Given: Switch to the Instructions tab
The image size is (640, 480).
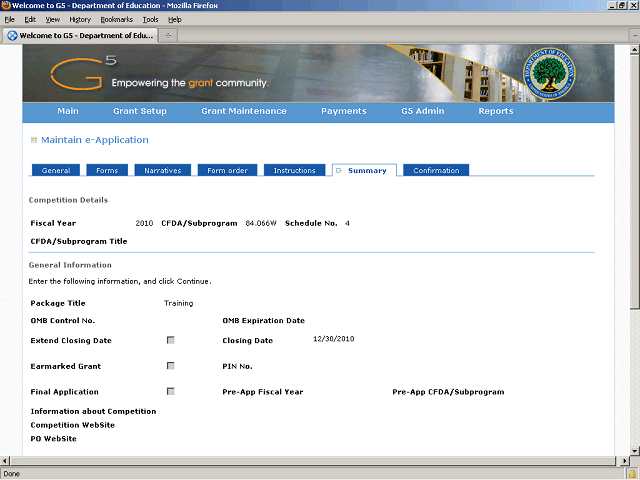Looking at the screenshot, I should click(x=294, y=170).
